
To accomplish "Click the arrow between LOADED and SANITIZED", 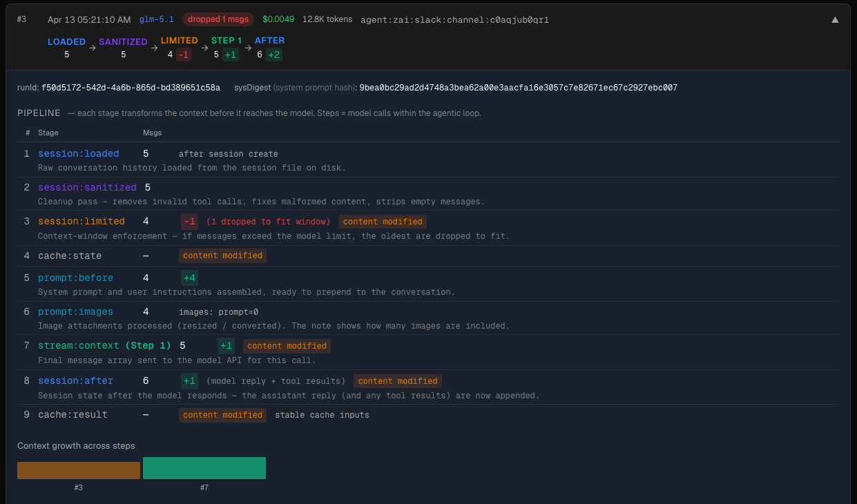I will pos(93,48).
